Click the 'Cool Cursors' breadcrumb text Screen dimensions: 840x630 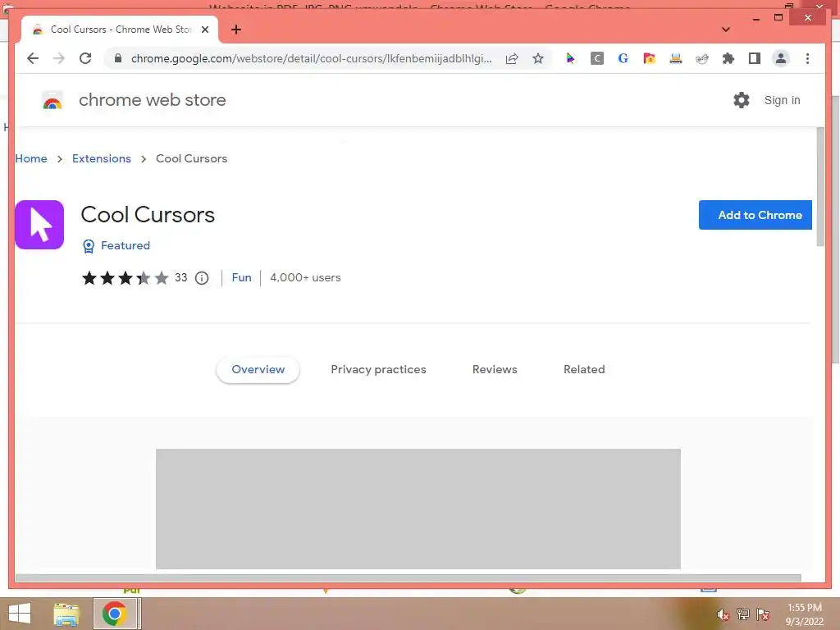tap(191, 158)
